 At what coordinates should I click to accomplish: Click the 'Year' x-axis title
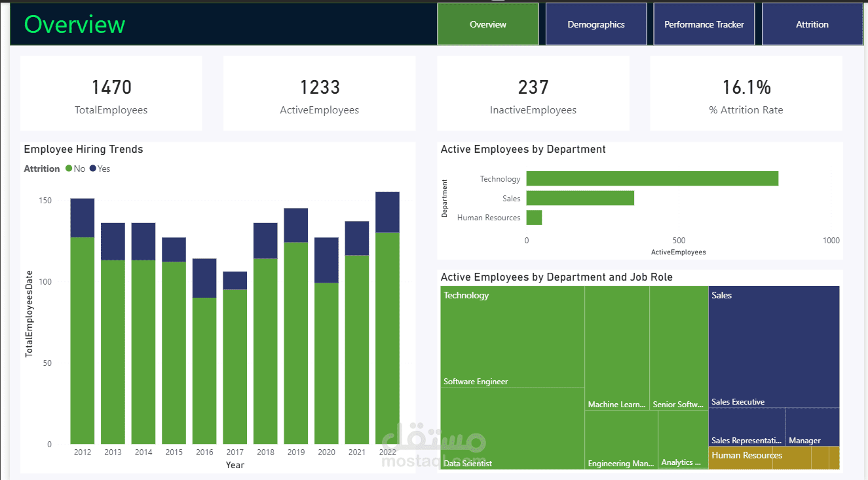click(235, 465)
